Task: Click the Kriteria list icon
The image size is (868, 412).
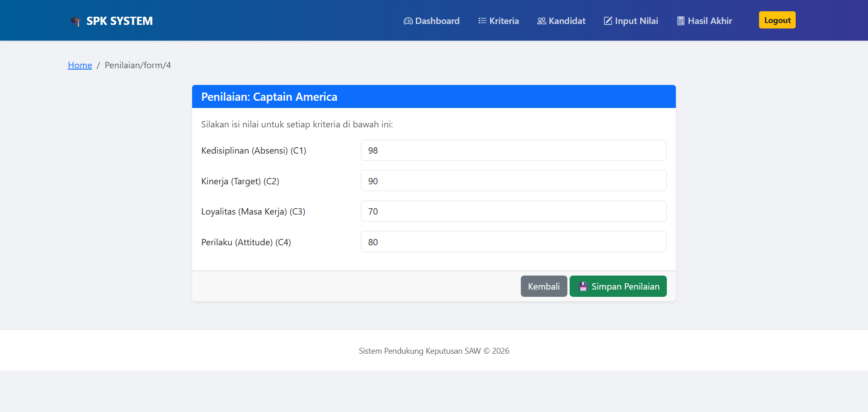Action: coord(481,21)
